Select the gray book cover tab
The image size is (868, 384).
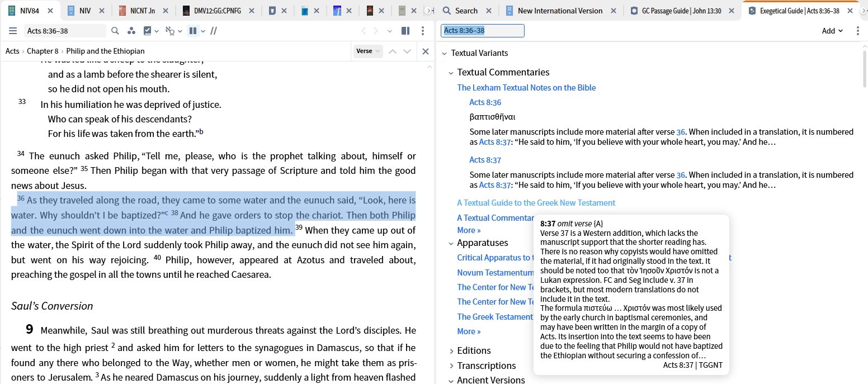click(x=402, y=11)
